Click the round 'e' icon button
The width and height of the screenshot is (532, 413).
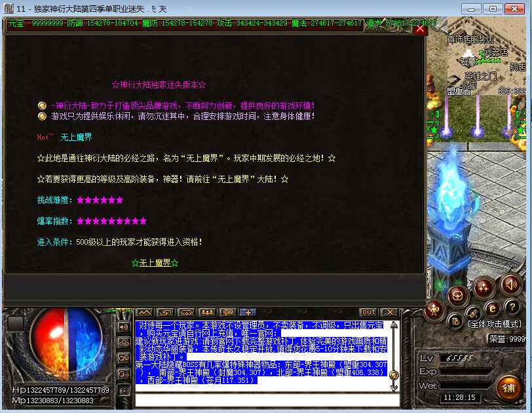click(493, 308)
